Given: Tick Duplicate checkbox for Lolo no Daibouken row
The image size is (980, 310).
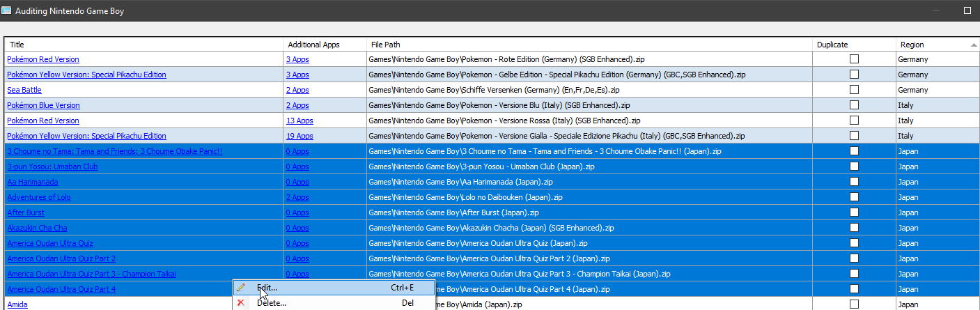Looking at the screenshot, I should [x=854, y=197].
